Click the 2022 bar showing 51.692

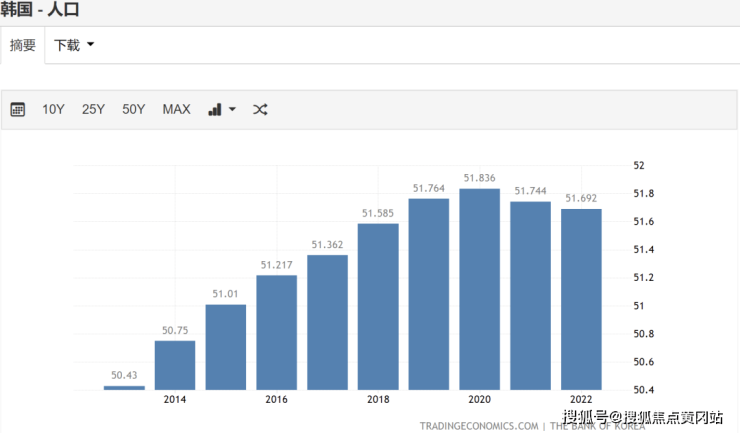pyautogui.click(x=581, y=298)
